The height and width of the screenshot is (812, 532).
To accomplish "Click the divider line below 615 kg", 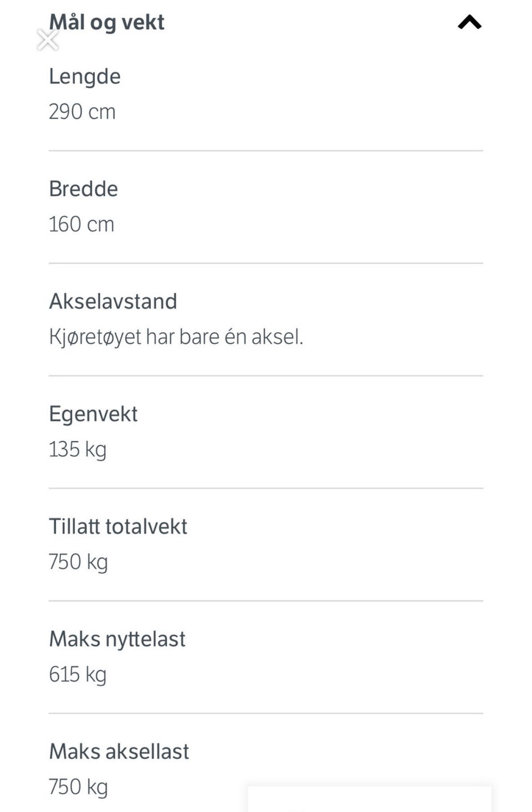I will [x=266, y=713].
